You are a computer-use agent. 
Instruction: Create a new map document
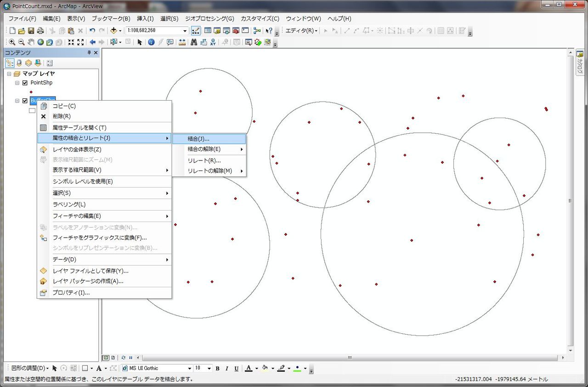coord(13,31)
